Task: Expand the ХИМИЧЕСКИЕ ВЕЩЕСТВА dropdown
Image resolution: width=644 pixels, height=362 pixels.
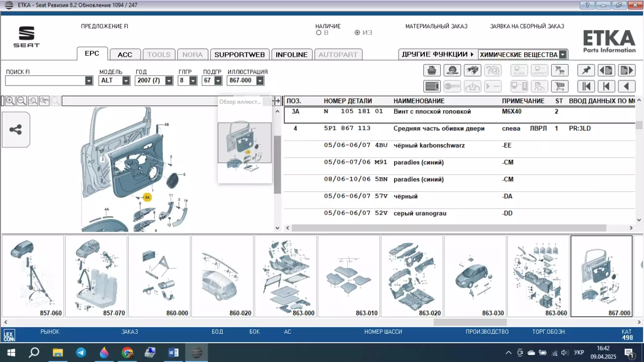Action: pos(563,55)
